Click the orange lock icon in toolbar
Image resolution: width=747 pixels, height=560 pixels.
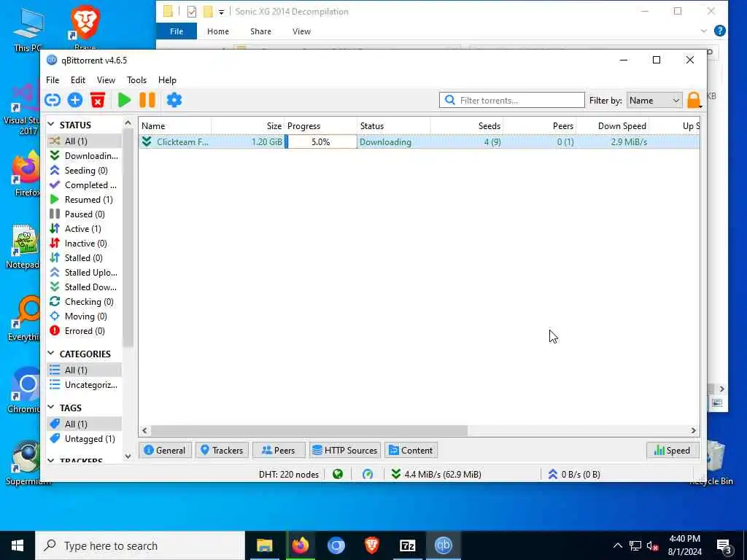click(694, 100)
